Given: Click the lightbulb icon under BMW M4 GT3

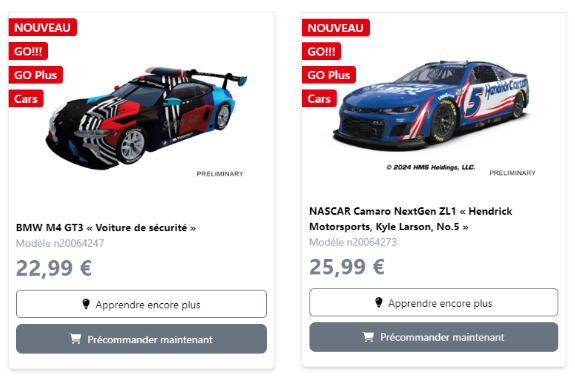Looking at the screenshot, I should click(86, 304).
